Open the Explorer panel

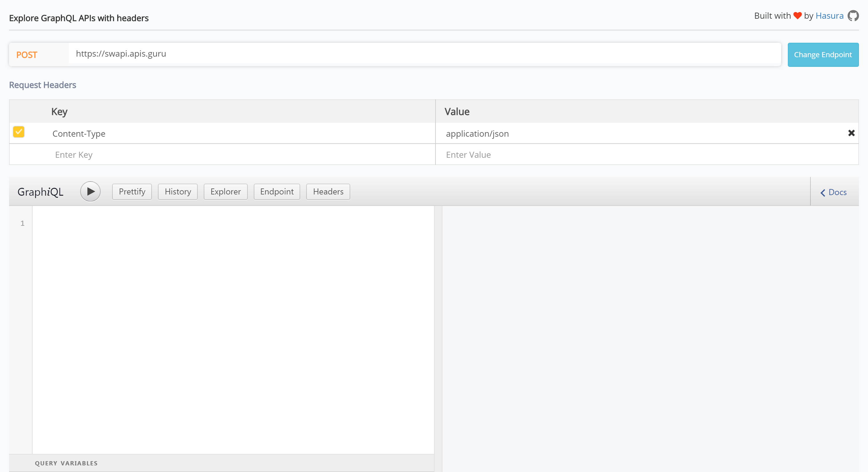225,191
